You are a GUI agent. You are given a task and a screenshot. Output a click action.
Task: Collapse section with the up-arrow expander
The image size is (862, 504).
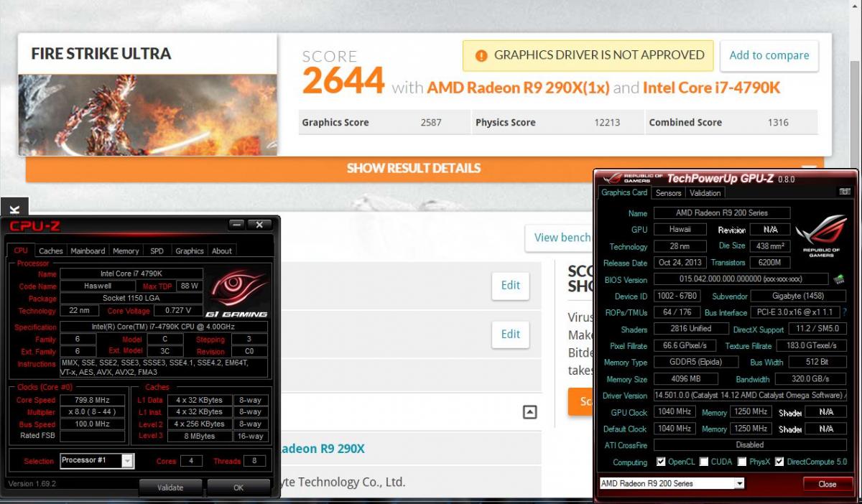coord(529,412)
